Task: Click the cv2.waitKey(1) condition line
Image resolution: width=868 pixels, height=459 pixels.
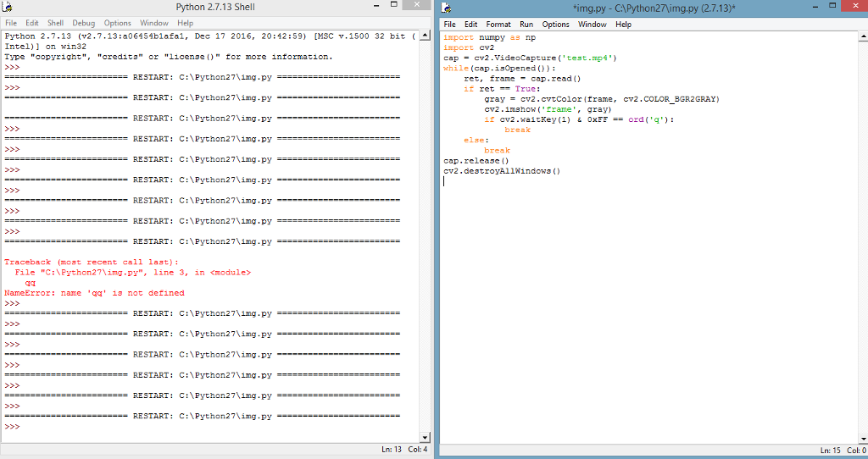Action: pyautogui.click(x=579, y=119)
